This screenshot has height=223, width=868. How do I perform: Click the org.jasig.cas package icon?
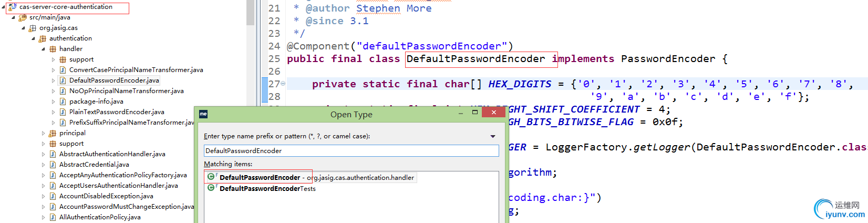point(33,28)
